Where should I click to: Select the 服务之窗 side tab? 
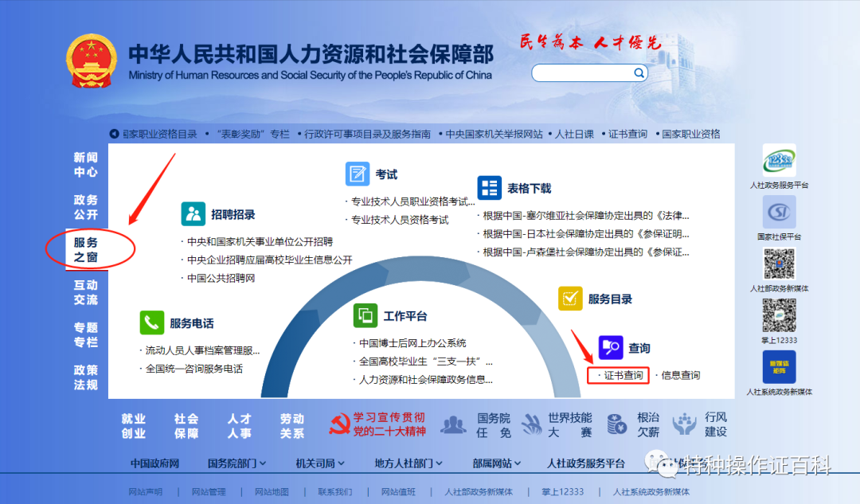click(x=86, y=249)
